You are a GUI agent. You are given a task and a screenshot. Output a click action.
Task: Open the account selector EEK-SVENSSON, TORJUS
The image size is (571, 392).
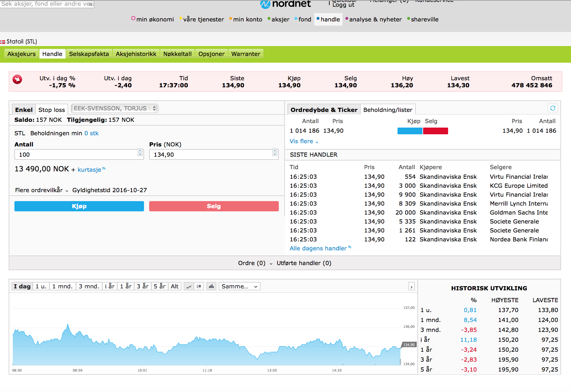[115, 108]
